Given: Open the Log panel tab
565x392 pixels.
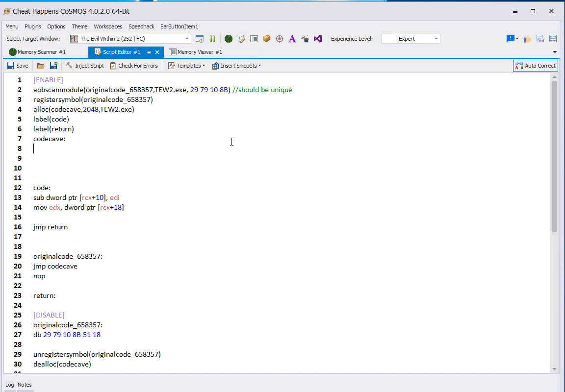Looking at the screenshot, I should [10, 385].
